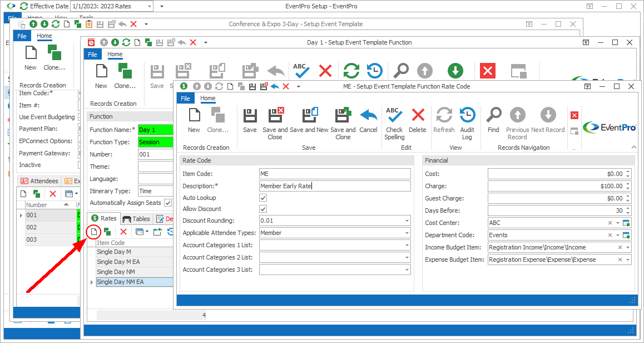Open File menu in Day 1 window

(93, 54)
